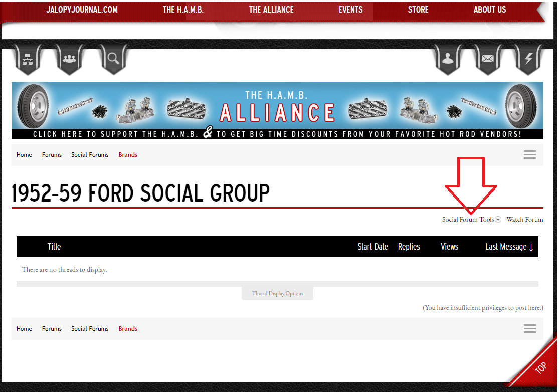
Task: Expand the Social Forum Tools dropdown
Action: coord(471,220)
